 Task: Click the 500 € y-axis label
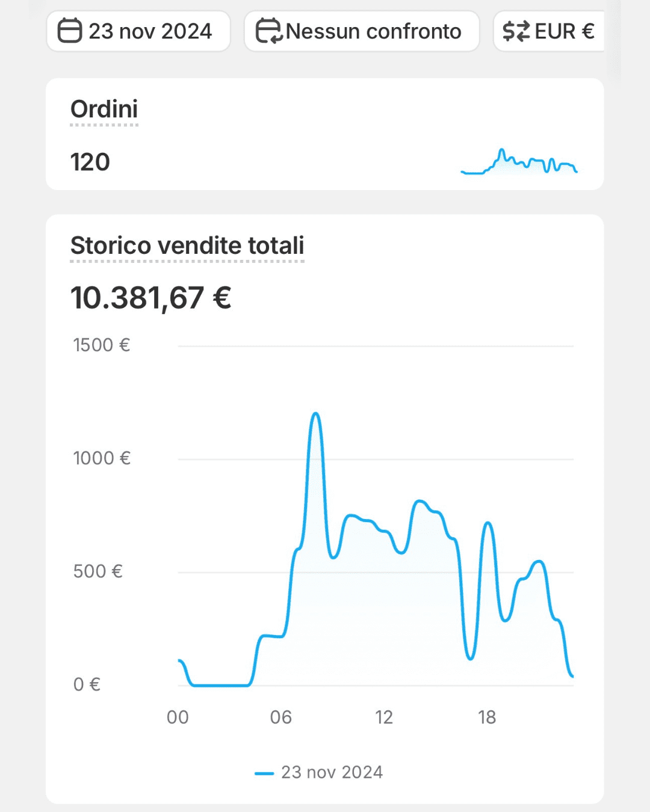pos(98,571)
